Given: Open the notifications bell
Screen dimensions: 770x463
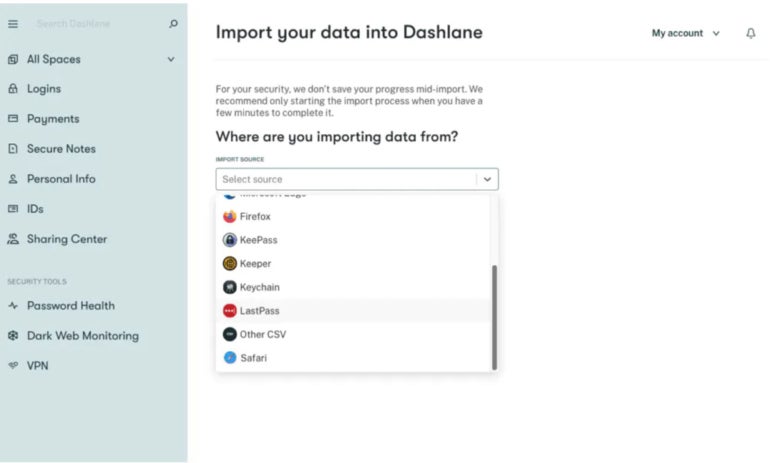Looking at the screenshot, I should point(751,33).
